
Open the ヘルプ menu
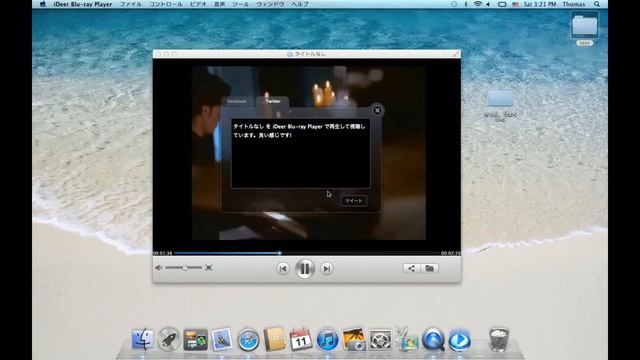300,4
